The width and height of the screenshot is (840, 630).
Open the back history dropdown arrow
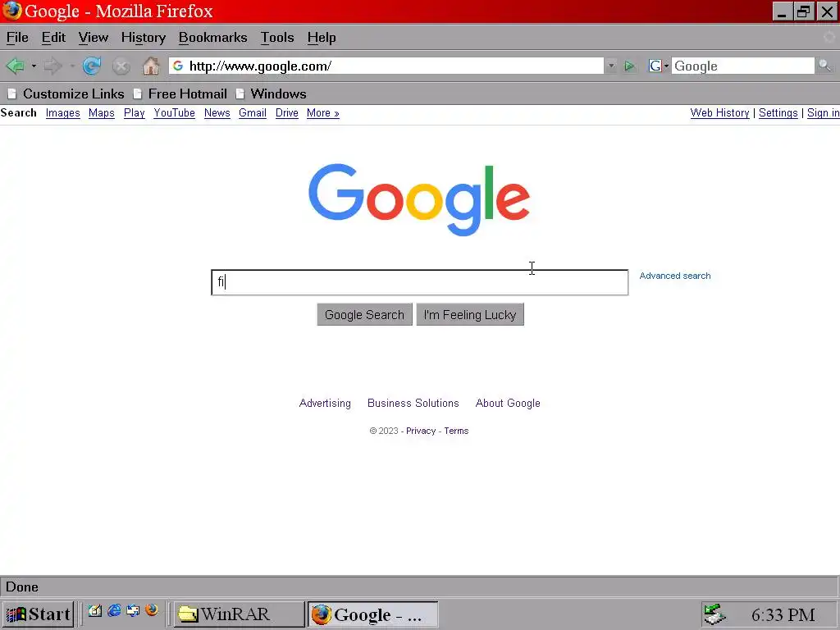[34, 66]
